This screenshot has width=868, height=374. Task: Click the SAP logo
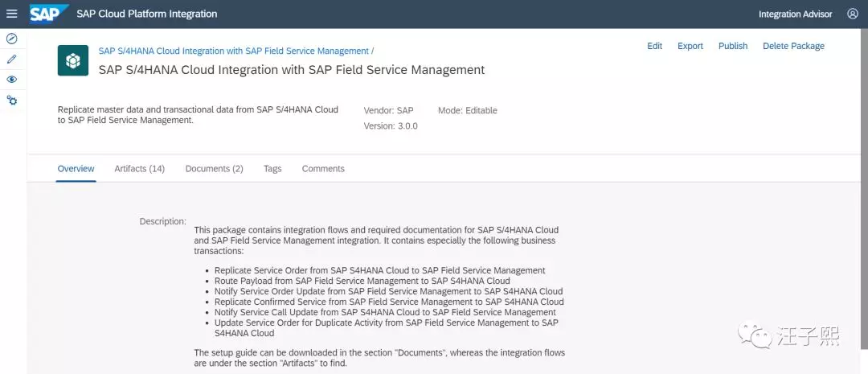point(49,14)
